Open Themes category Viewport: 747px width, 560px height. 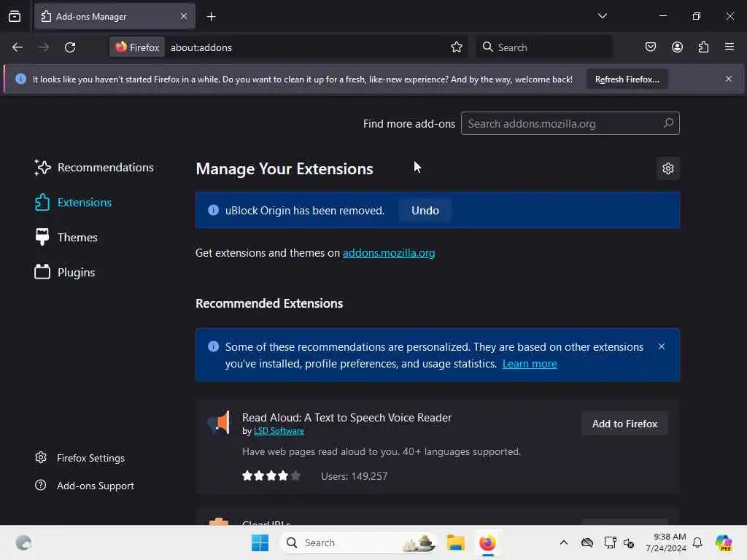[x=66, y=237]
